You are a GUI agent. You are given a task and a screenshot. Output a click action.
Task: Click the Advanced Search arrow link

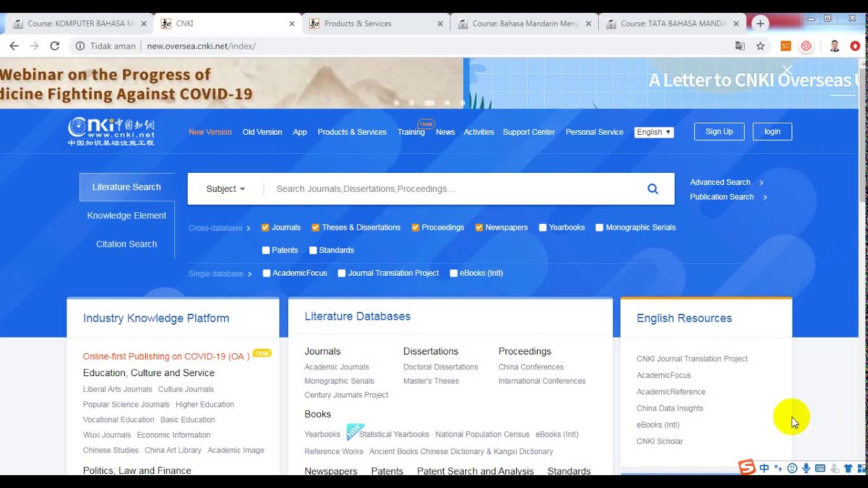727,182
